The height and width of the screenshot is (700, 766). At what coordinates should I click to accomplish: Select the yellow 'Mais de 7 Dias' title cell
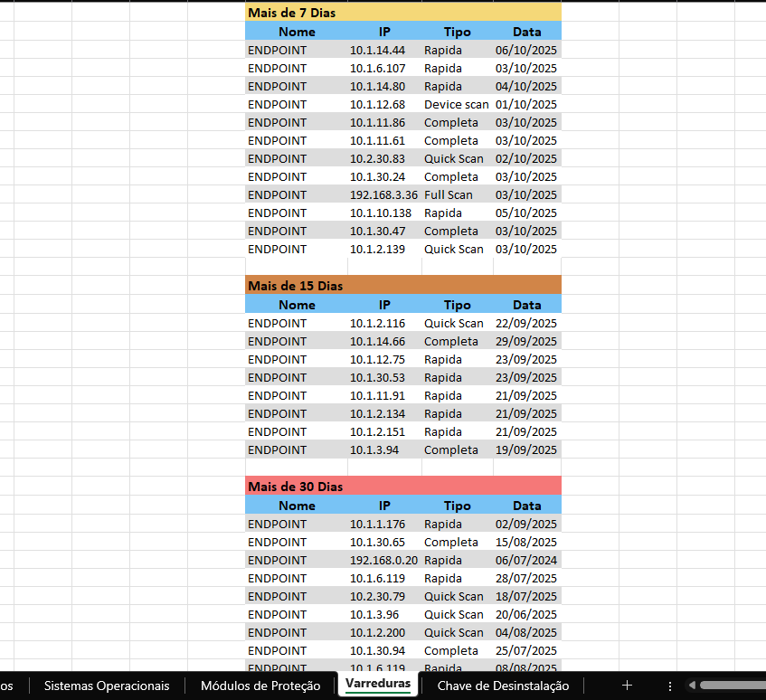point(402,13)
